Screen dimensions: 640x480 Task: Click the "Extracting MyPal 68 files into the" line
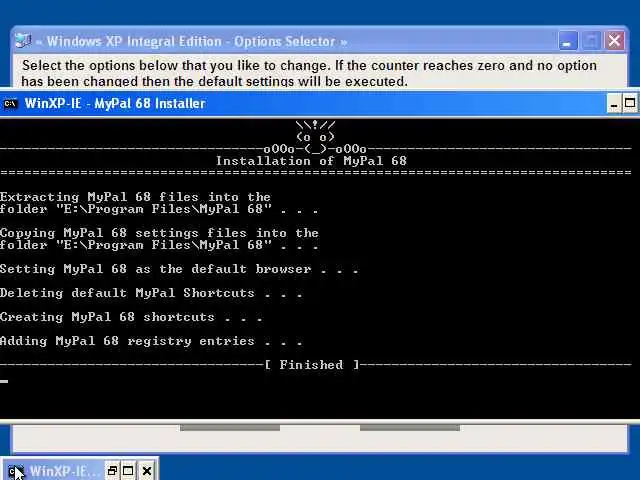135,197
